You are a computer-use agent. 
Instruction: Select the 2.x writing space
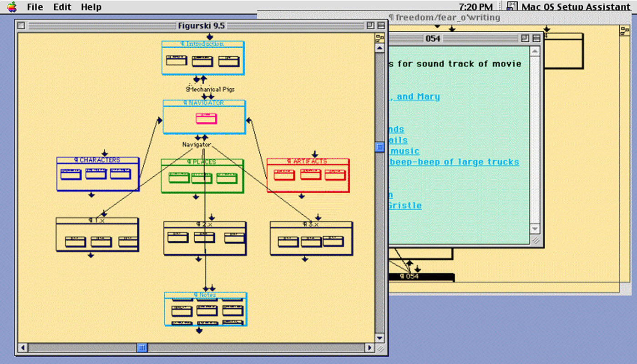[x=205, y=238]
